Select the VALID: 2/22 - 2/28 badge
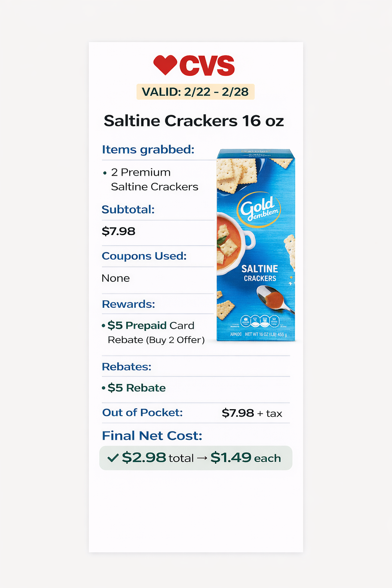392x588 pixels. point(195,92)
